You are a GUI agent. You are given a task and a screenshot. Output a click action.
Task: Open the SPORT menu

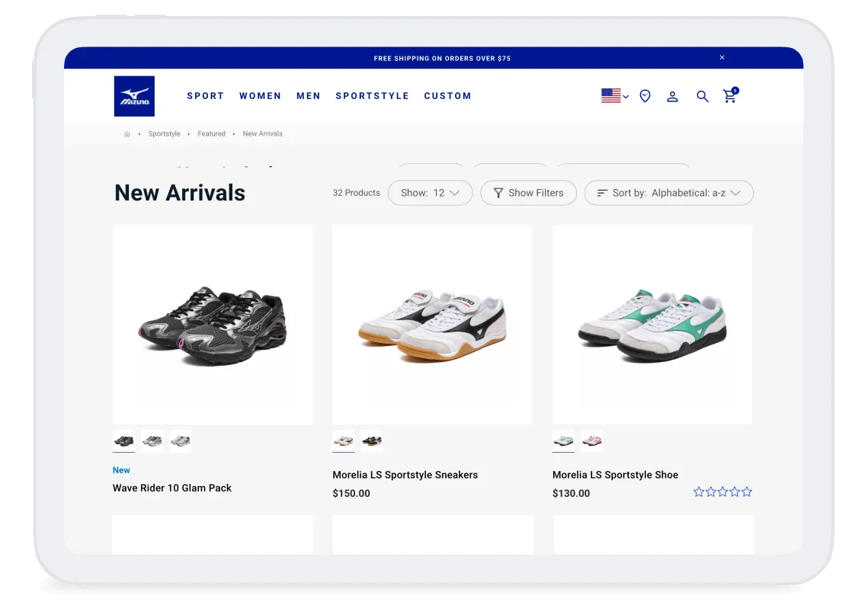point(205,96)
